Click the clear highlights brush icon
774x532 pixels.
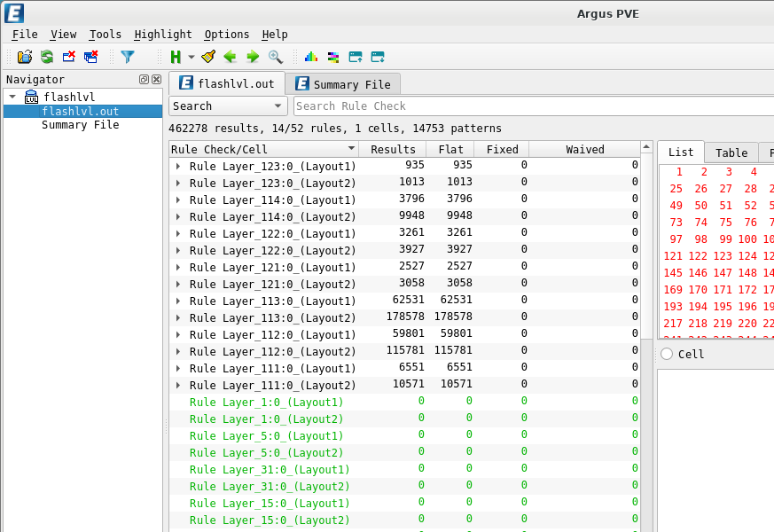point(208,57)
